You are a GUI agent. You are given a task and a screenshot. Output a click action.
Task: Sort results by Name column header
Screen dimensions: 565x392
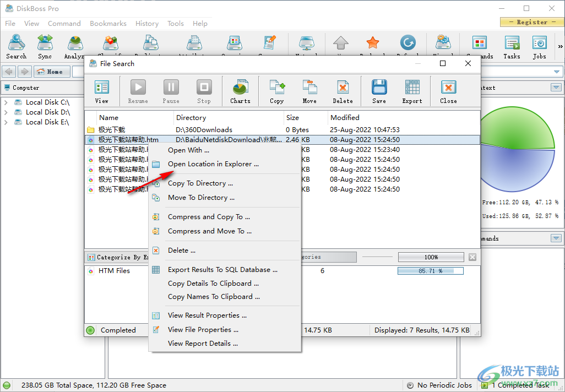[135, 117]
